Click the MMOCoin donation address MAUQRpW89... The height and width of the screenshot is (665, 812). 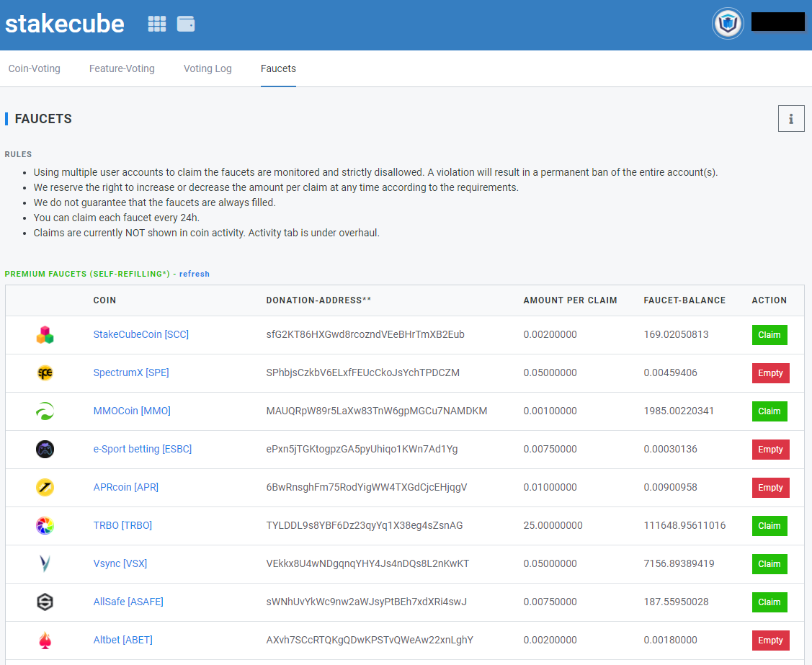[377, 411]
